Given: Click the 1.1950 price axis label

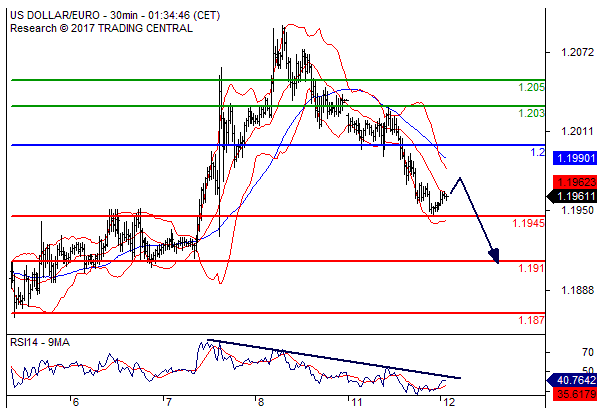Looking at the screenshot, I should tap(577, 210).
